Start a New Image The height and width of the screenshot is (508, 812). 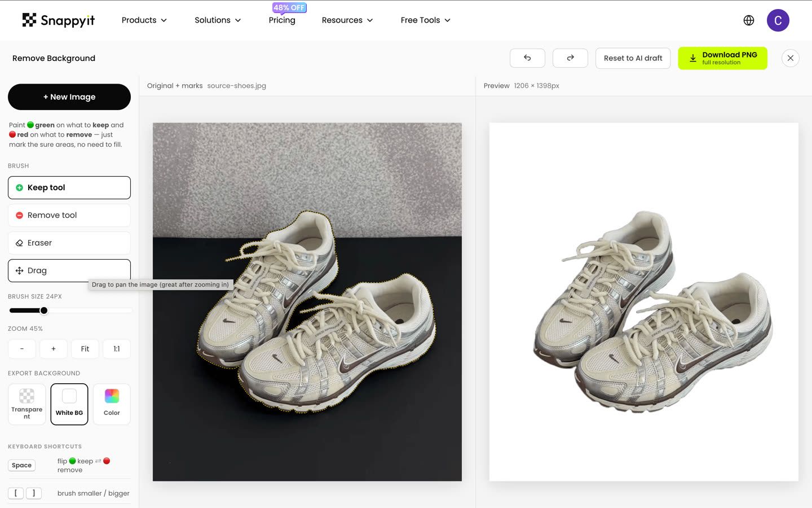69,97
